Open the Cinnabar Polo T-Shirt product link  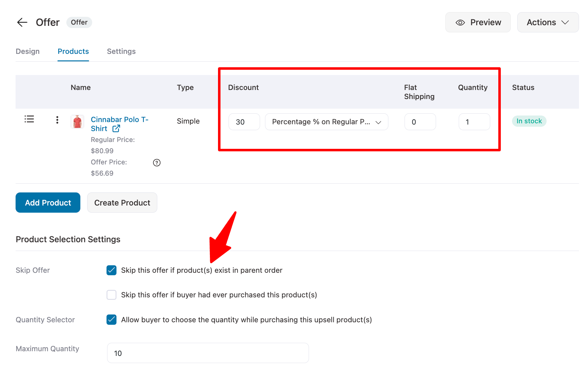pyautogui.click(x=120, y=124)
